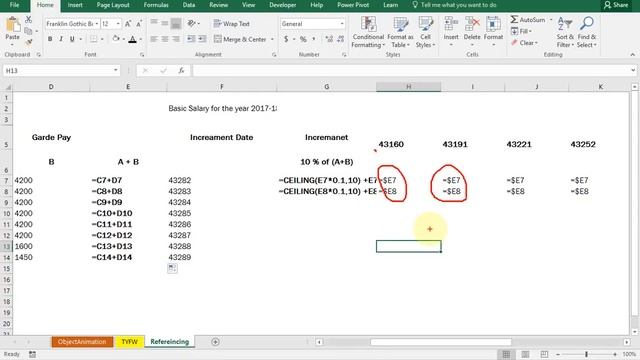
Task: Apply Percent Style
Action: pos(303,39)
